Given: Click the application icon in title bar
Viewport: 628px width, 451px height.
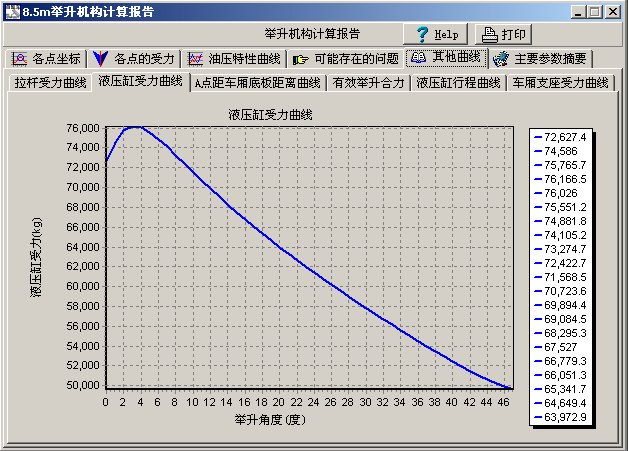Looking at the screenshot, I should (x=12, y=12).
